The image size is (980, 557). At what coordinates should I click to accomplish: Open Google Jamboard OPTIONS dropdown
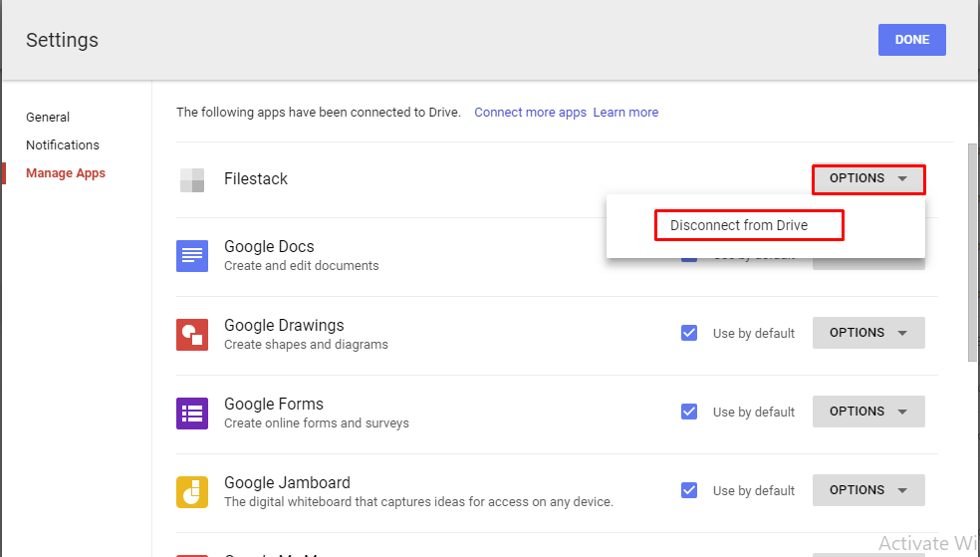tap(868, 490)
